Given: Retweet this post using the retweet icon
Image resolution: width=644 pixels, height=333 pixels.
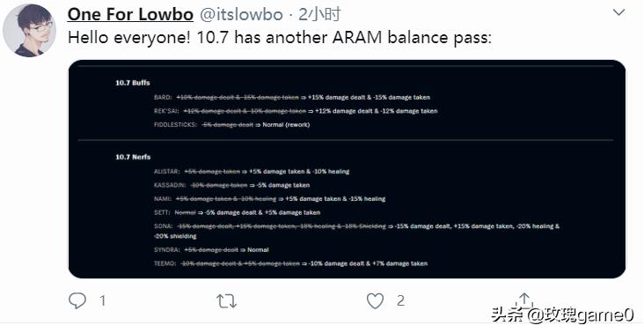Looking at the screenshot, I should (226, 301).
